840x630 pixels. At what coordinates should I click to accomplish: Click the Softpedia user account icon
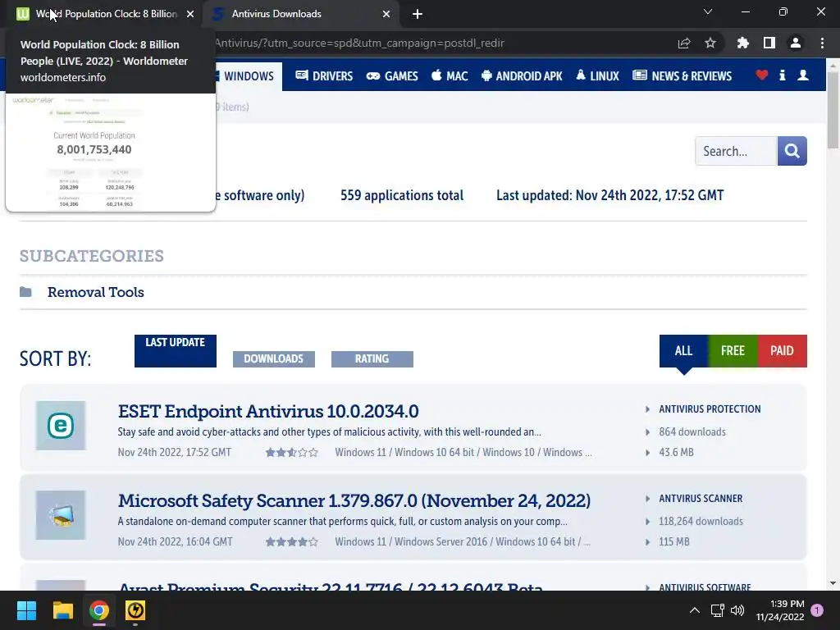pos(803,75)
